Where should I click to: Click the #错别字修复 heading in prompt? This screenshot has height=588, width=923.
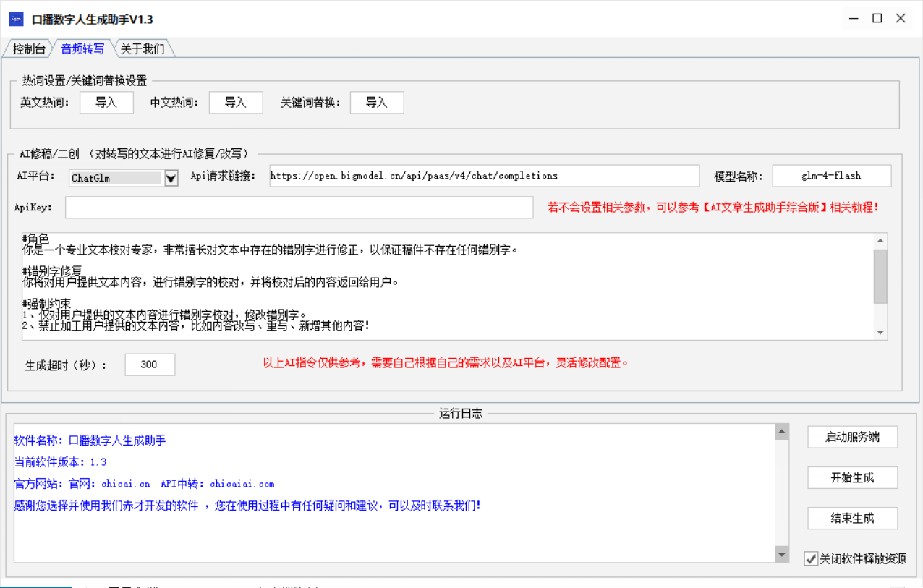tap(52, 270)
